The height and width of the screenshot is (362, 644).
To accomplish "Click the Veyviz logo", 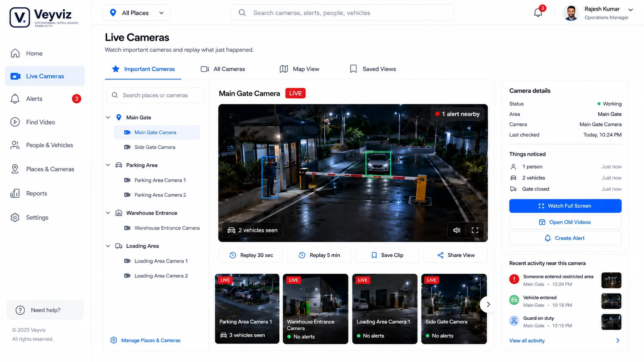I will (44, 17).
